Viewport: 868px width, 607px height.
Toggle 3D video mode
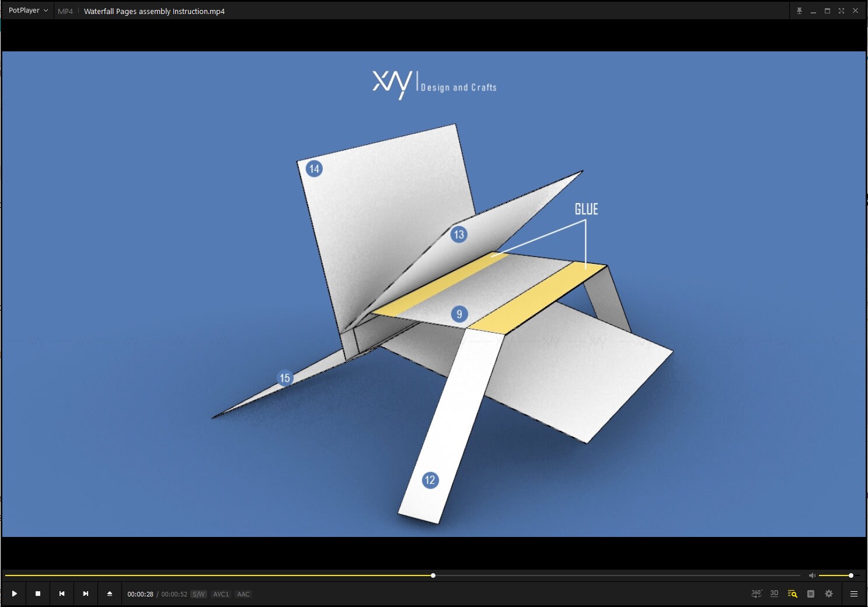774,594
